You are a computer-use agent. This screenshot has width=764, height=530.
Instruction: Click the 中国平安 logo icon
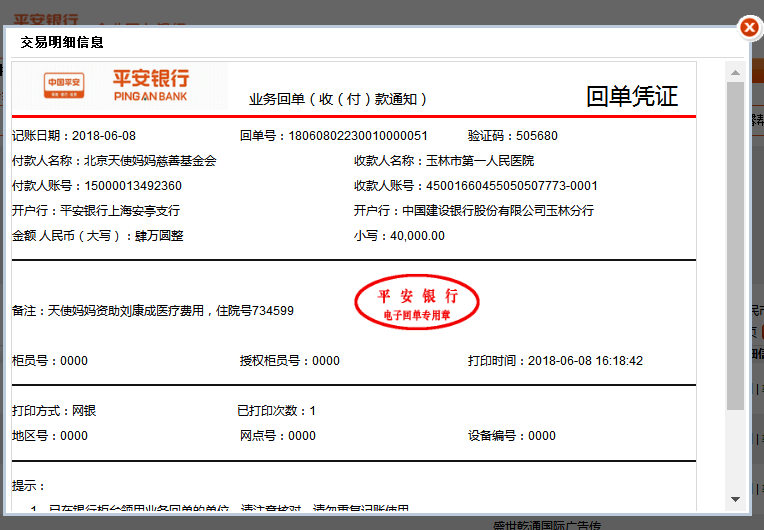64,85
